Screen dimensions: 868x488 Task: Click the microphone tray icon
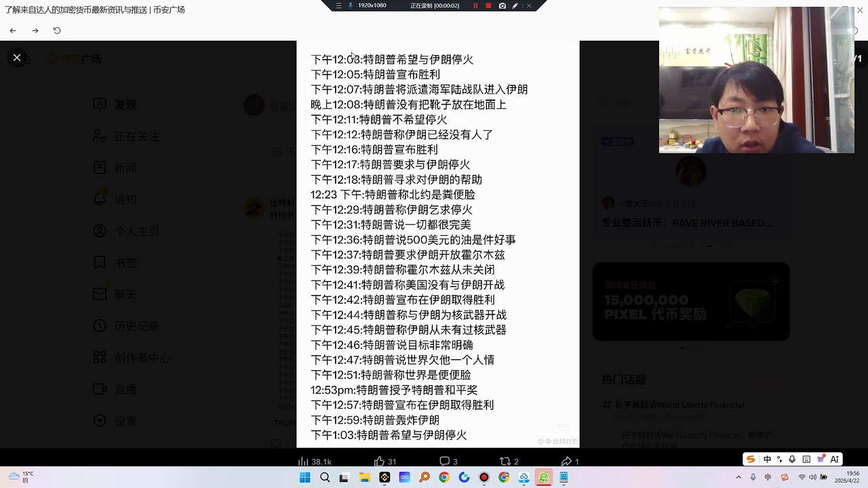coord(753,478)
